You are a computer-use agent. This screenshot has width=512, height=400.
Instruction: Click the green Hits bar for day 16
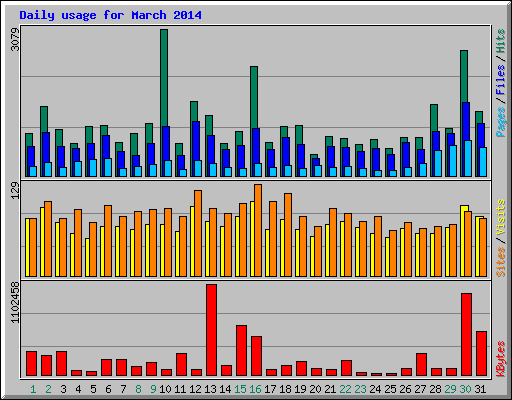point(254,97)
